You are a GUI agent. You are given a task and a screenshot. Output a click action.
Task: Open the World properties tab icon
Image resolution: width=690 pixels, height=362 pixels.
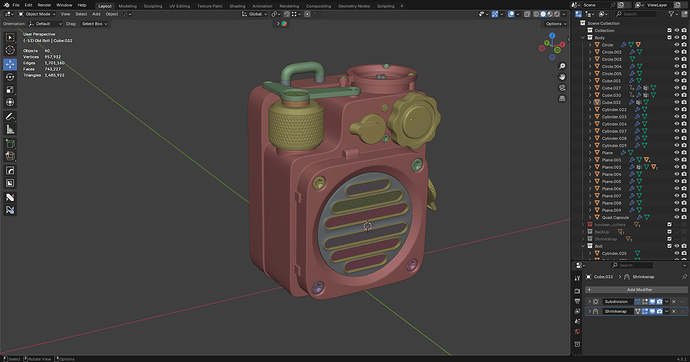[577, 332]
